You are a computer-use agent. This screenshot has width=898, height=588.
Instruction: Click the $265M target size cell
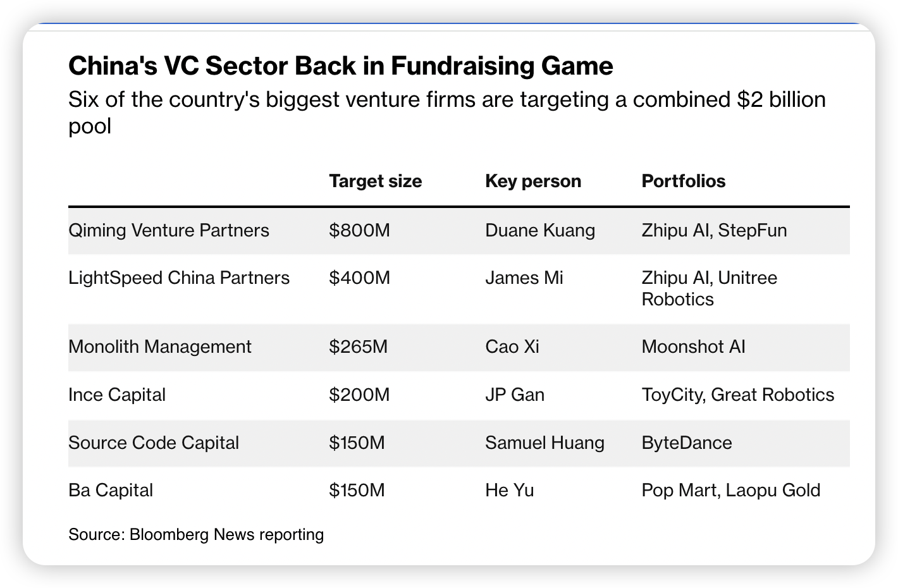click(x=358, y=347)
